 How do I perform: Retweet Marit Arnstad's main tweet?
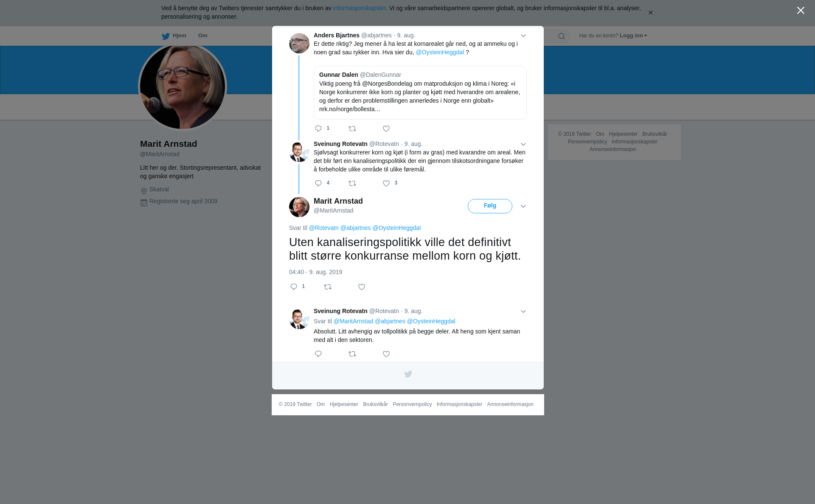(328, 287)
